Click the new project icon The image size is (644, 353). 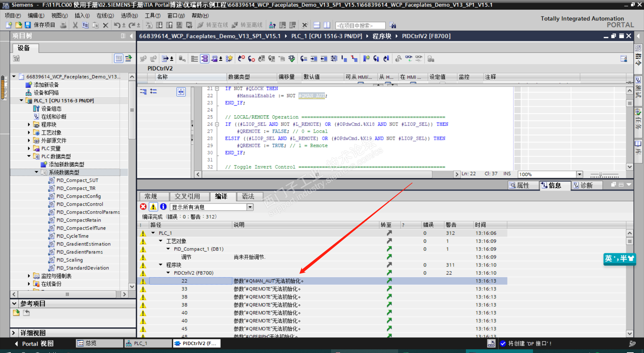(x=9, y=25)
